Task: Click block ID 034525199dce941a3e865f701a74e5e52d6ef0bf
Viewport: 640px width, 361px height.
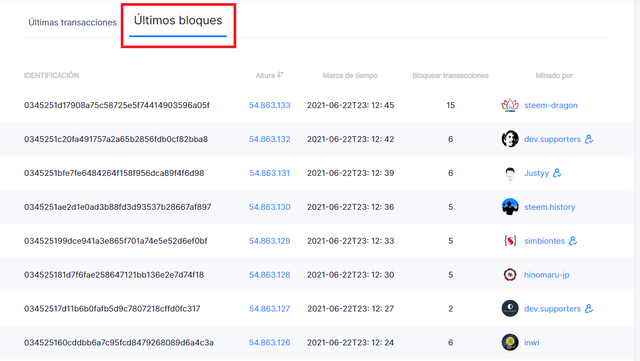Action: click(x=116, y=241)
